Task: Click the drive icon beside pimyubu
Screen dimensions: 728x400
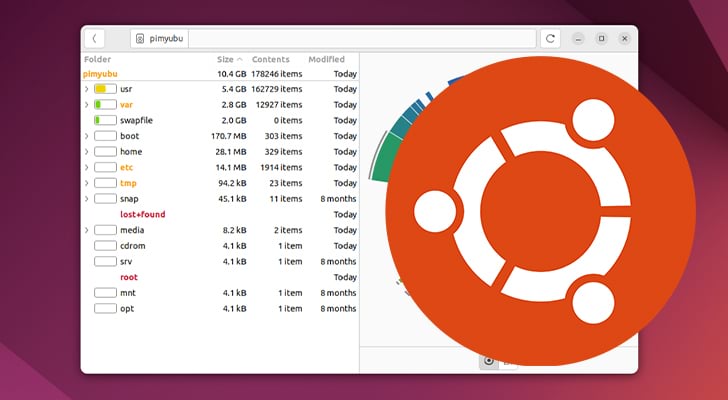Action: (140, 39)
